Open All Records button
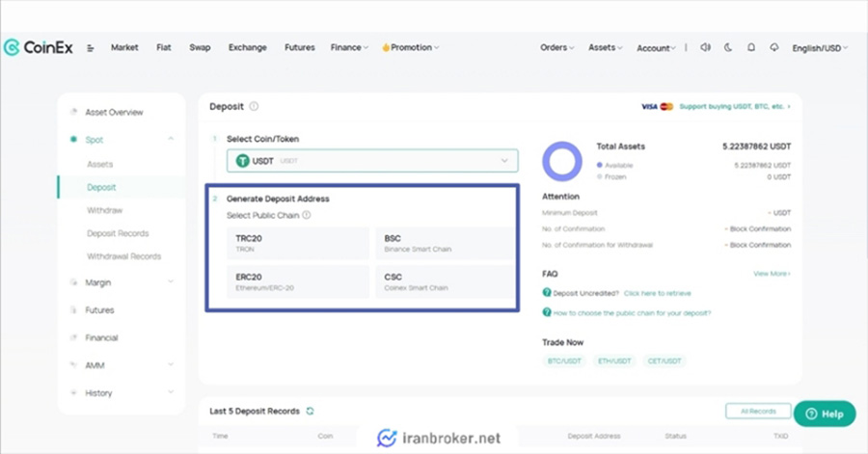This screenshot has height=454, width=868. [x=758, y=411]
